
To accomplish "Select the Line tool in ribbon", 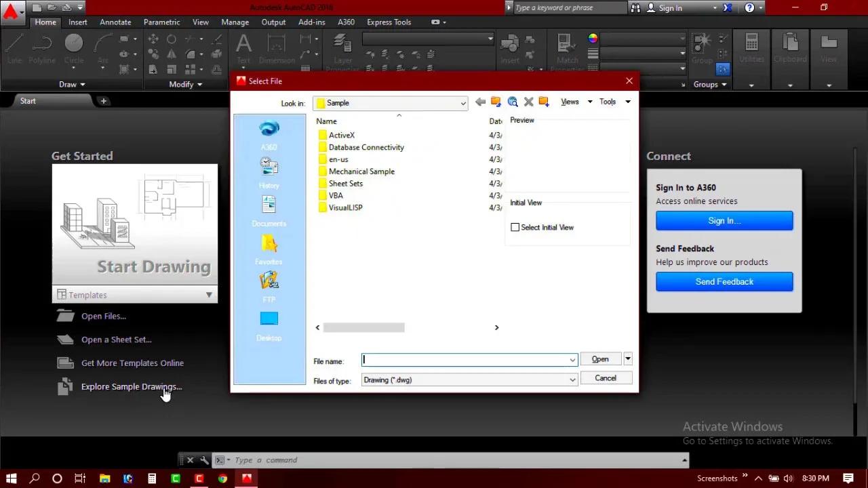I will click(x=14, y=49).
